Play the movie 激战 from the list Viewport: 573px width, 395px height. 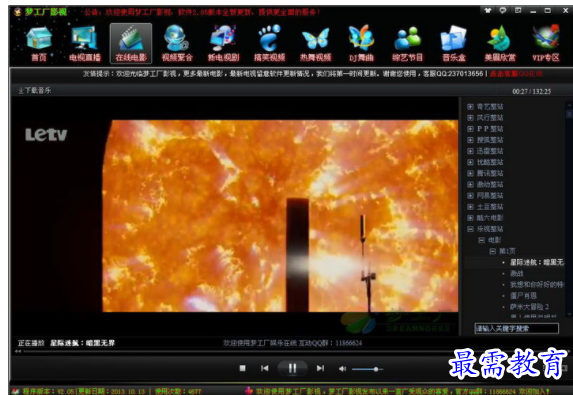[x=517, y=273]
